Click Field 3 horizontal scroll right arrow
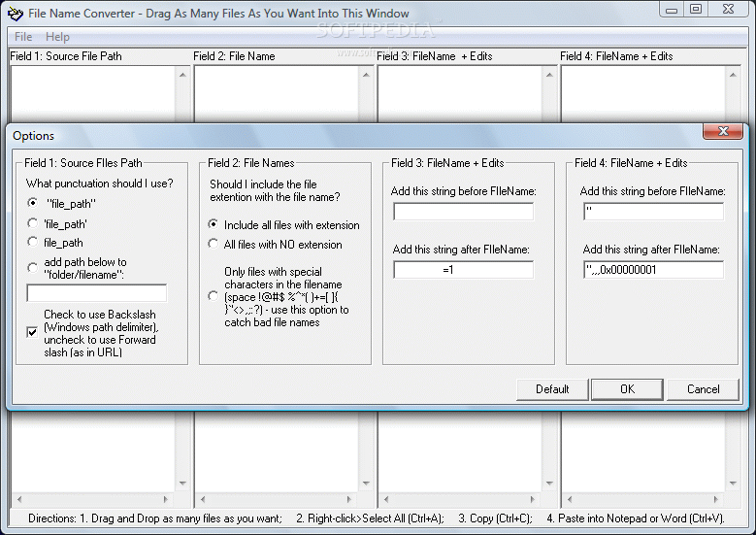 (532, 499)
